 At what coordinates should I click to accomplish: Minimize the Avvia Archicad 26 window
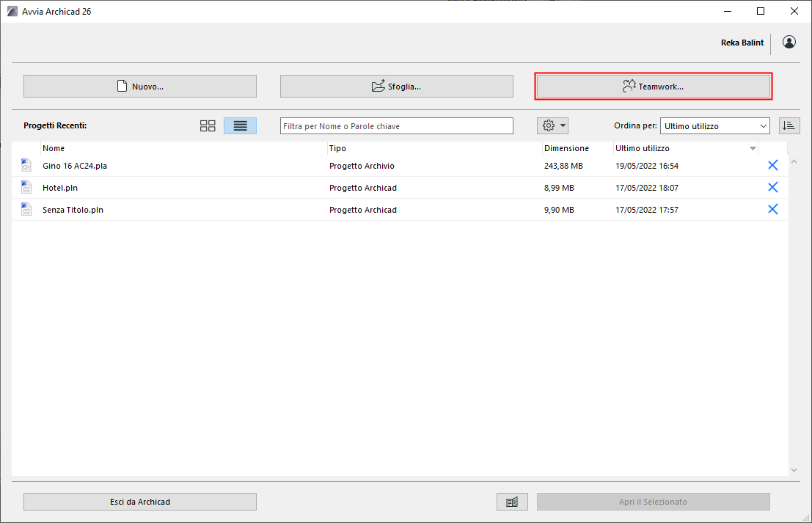tap(728, 11)
